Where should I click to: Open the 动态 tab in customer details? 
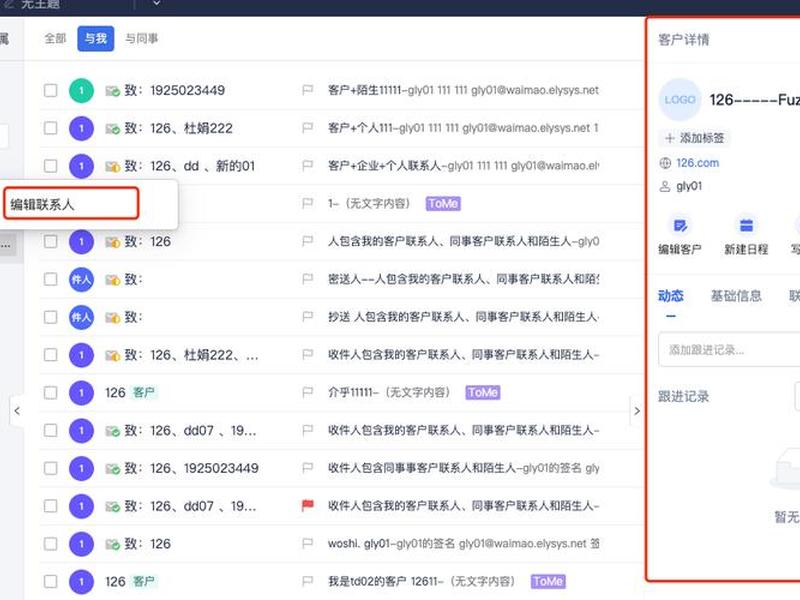click(670, 296)
